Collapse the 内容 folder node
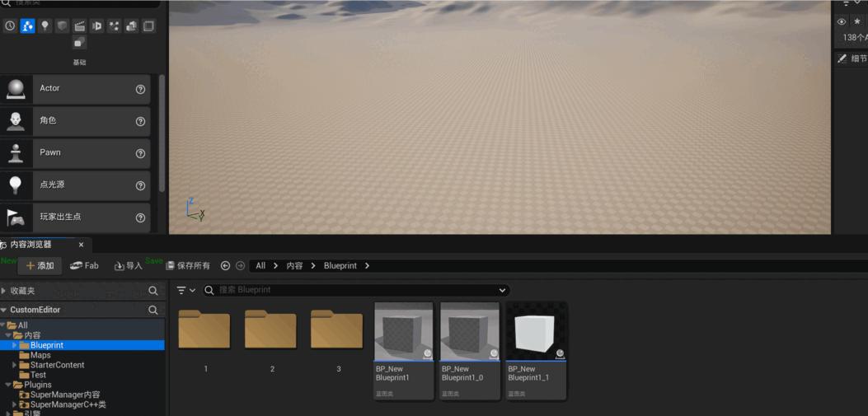The image size is (868, 416). pyautogui.click(x=7, y=335)
